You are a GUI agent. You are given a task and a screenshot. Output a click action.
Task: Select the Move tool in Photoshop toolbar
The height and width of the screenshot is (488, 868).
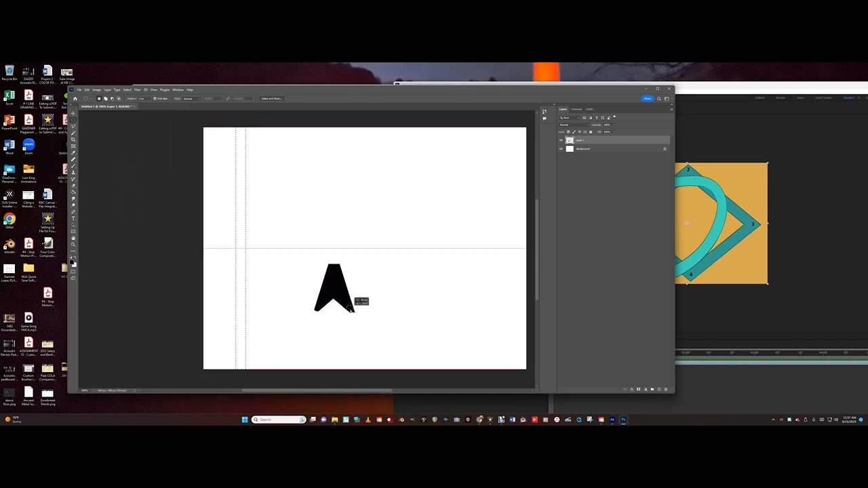coord(73,113)
